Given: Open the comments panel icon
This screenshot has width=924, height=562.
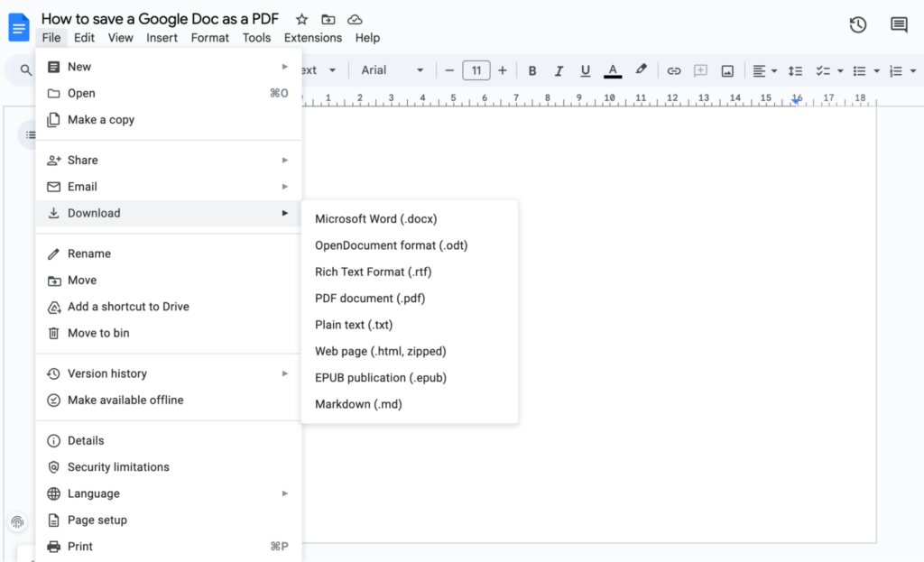Looking at the screenshot, I should click(899, 24).
